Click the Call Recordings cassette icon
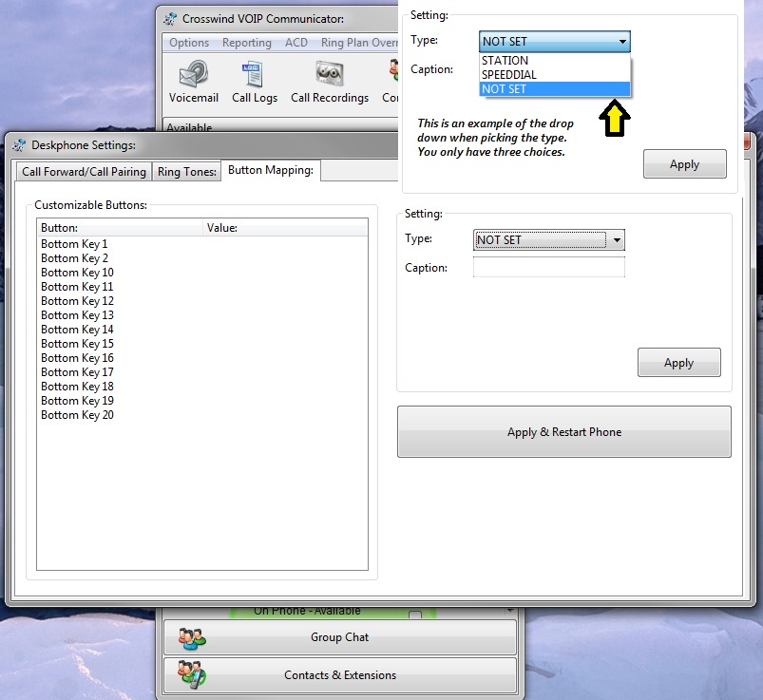The width and height of the screenshot is (763, 700). (x=329, y=82)
